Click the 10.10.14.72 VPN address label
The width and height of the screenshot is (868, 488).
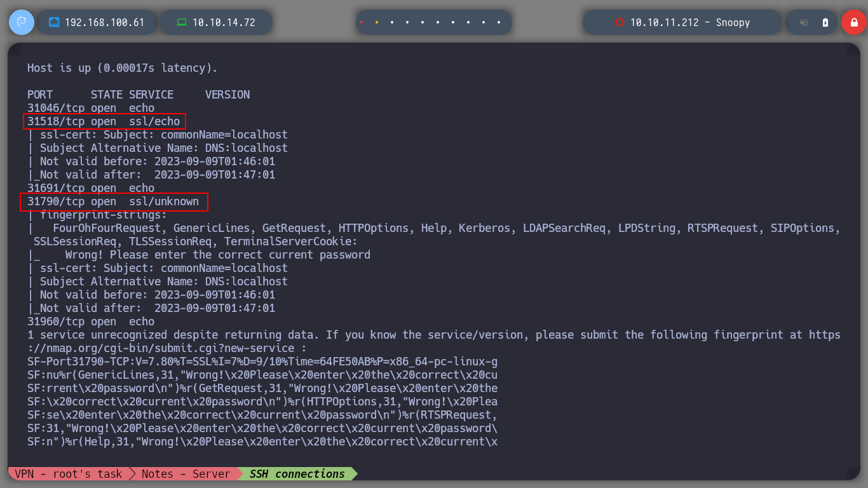point(224,22)
